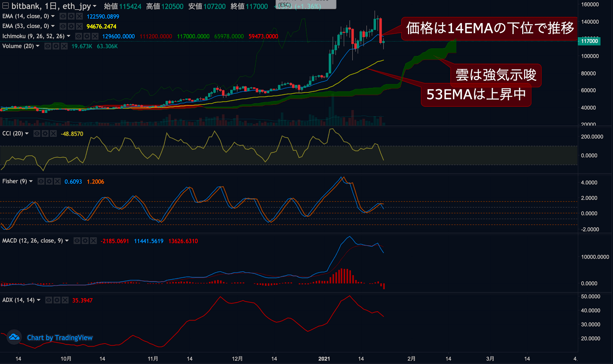Viewport: 613px width, 364px height.
Task: Open MACD indicator settings gear
Action: (85, 241)
